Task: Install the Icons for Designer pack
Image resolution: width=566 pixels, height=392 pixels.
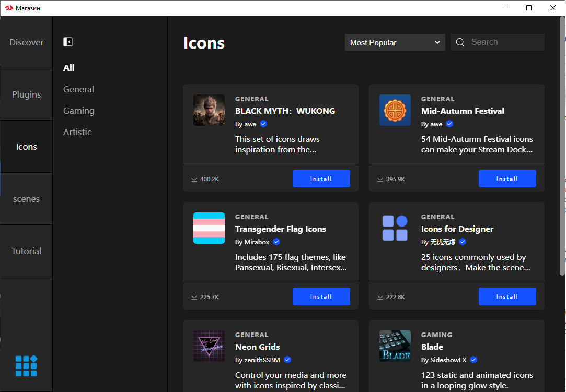Action: 507,296
